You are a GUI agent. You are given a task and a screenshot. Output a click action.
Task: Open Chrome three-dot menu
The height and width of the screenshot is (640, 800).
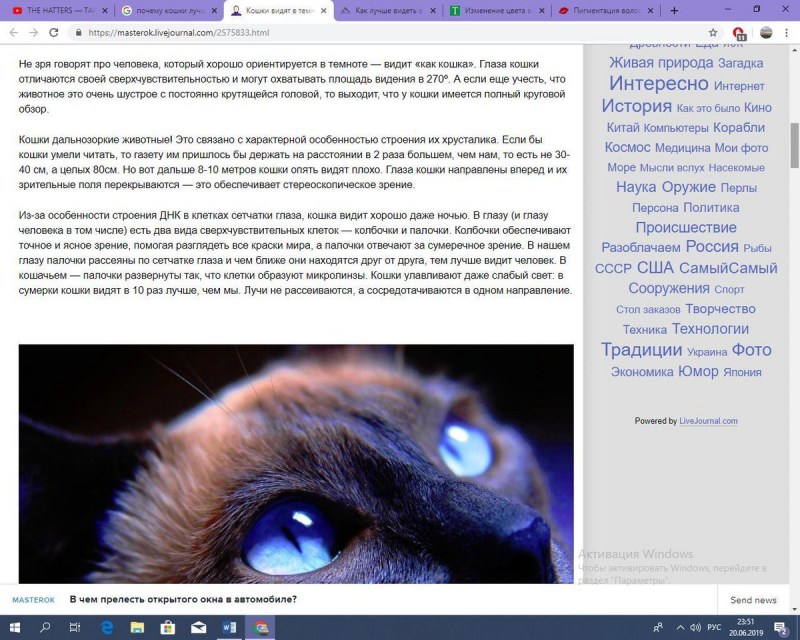click(786, 33)
